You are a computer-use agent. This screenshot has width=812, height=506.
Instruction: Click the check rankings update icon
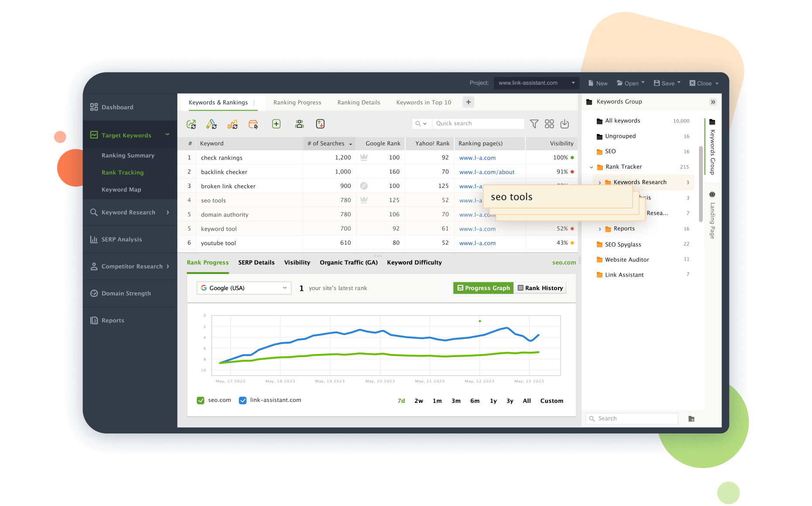pyautogui.click(x=191, y=124)
